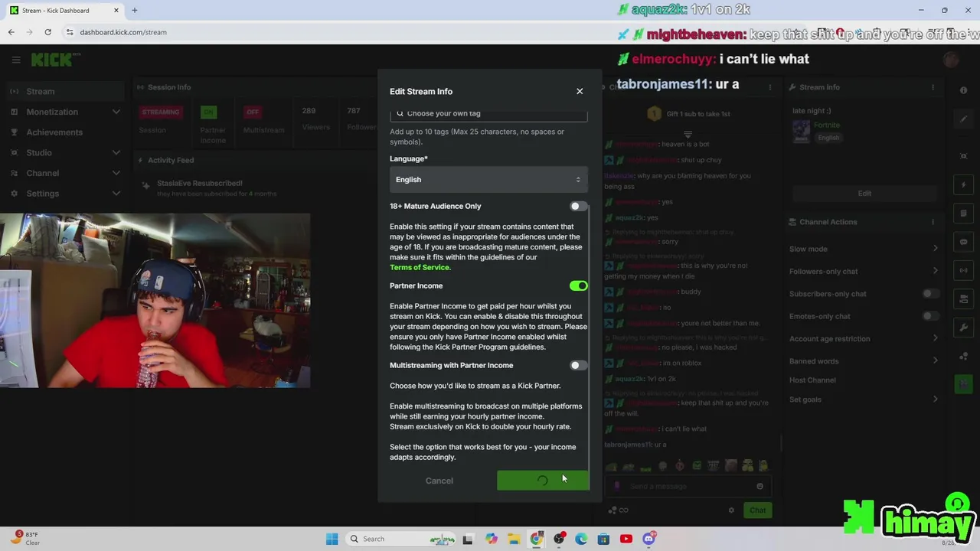
Task: Toggle Subscribers-only chat switch
Action: 930,293
